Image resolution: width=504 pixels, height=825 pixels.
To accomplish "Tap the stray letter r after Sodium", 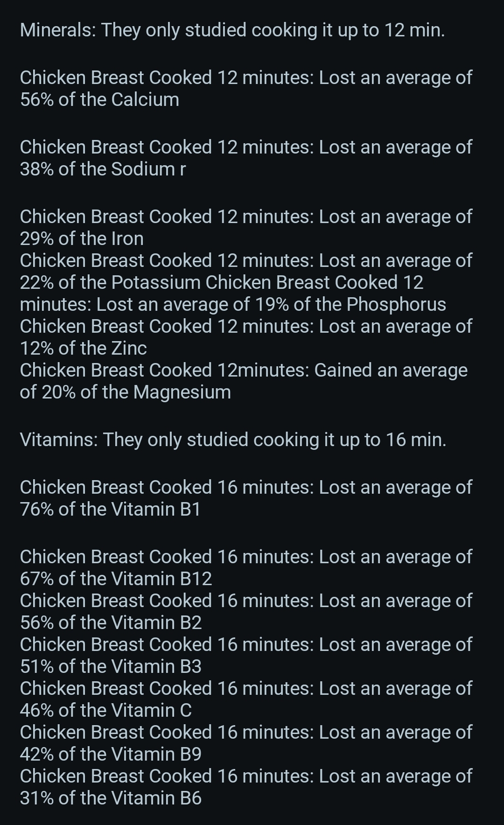I will point(182,169).
